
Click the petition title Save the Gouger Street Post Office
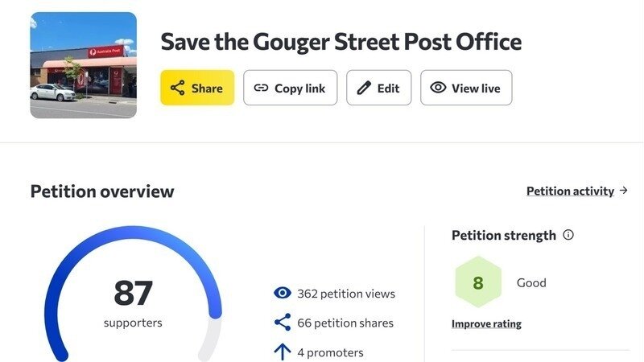click(x=341, y=42)
